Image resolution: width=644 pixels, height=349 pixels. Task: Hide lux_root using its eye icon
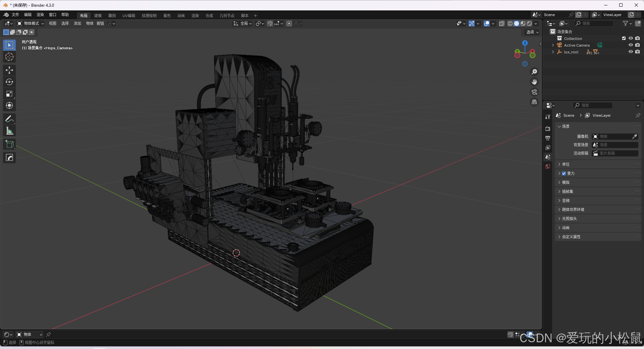(x=631, y=52)
